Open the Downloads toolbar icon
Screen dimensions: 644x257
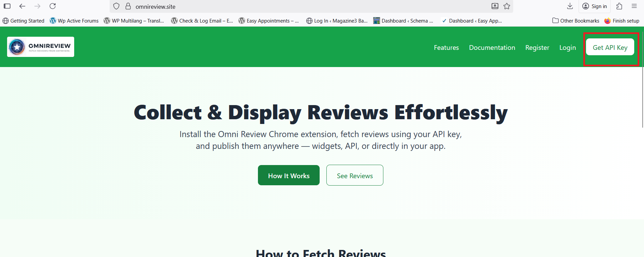point(570,6)
